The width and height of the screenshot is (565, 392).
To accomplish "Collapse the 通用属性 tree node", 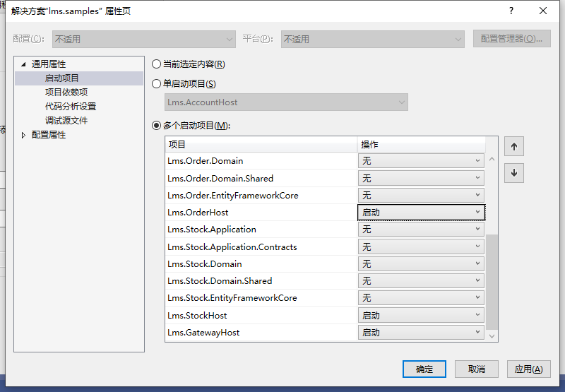I will [23, 64].
